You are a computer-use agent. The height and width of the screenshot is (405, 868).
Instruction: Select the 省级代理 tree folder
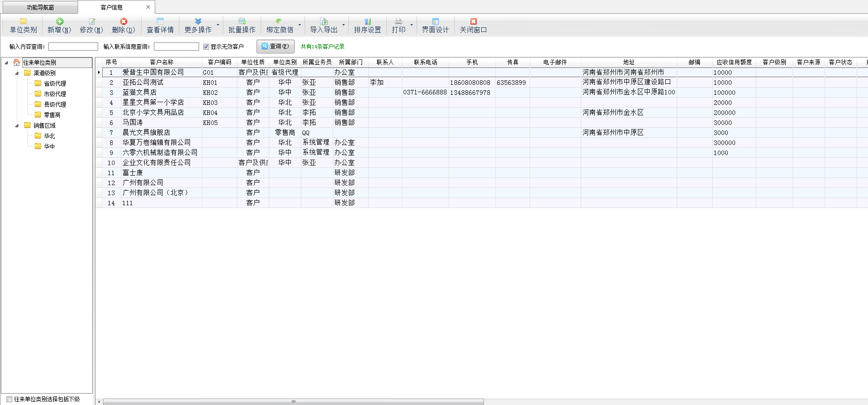point(55,83)
